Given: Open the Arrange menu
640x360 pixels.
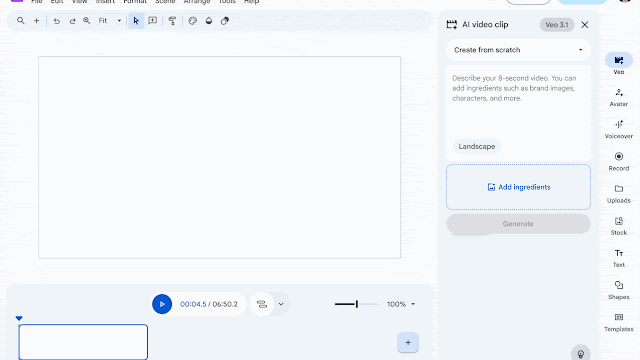Looking at the screenshot, I should (x=197, y=2).
